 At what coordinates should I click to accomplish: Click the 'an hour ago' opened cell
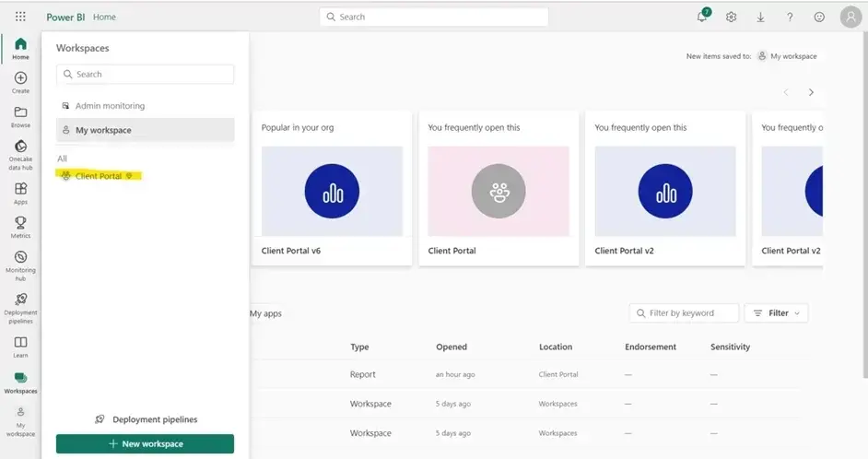455,374
